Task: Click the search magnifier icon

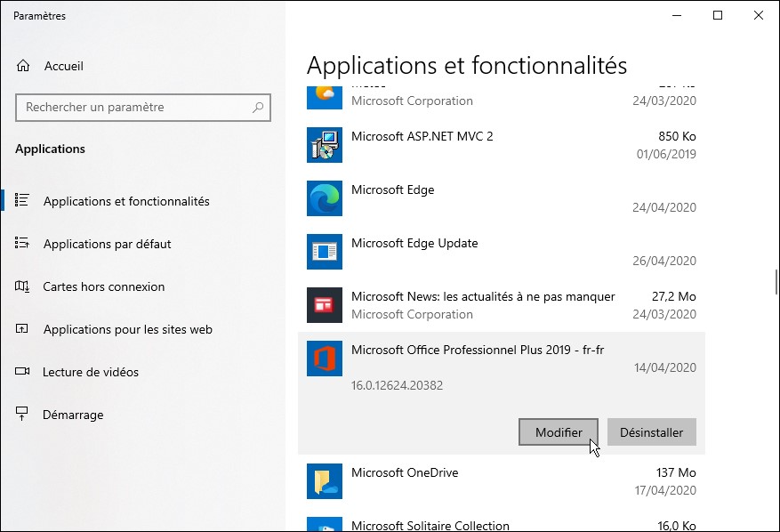Action: 258,108
